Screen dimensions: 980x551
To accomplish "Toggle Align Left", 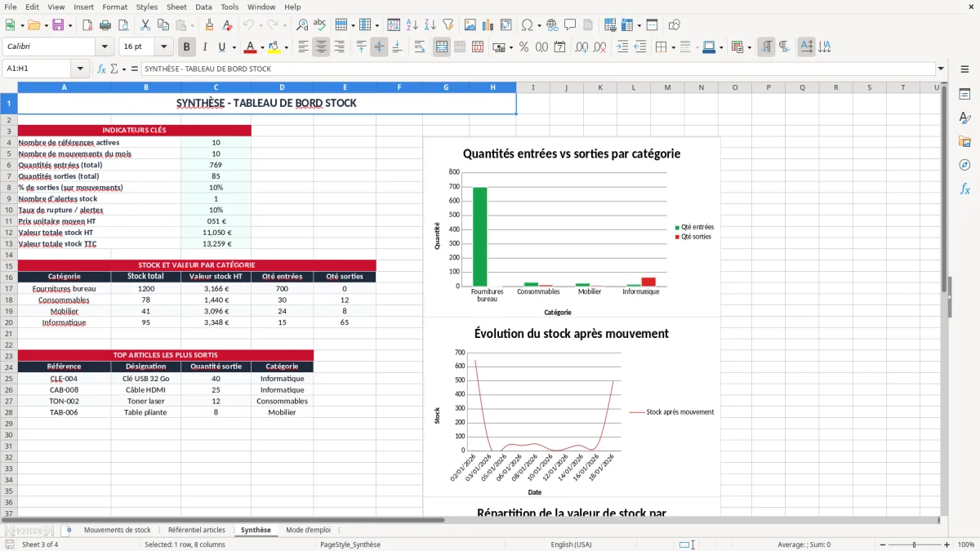I will (x=303, y=47).
